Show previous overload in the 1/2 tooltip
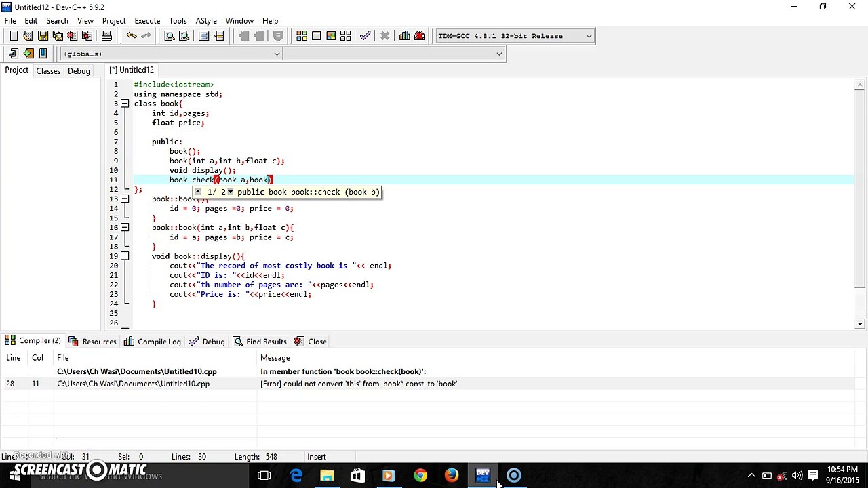 (x=199, y=192)
